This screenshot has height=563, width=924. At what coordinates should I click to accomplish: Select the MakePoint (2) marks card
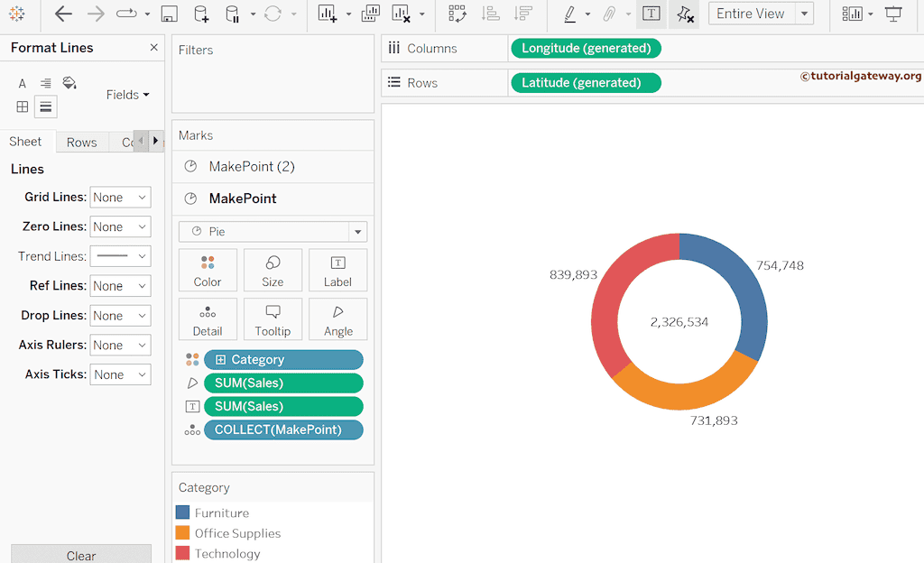(x=273, y=167)
